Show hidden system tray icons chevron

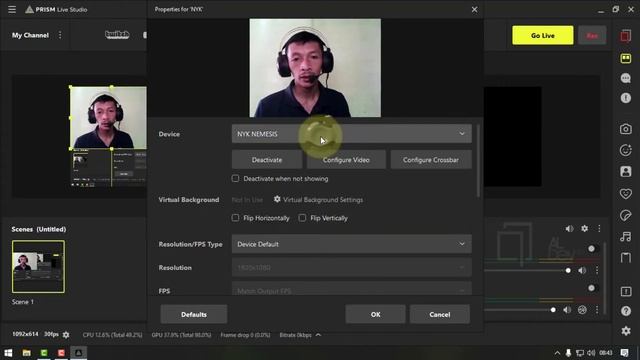(x=557, y=353)
